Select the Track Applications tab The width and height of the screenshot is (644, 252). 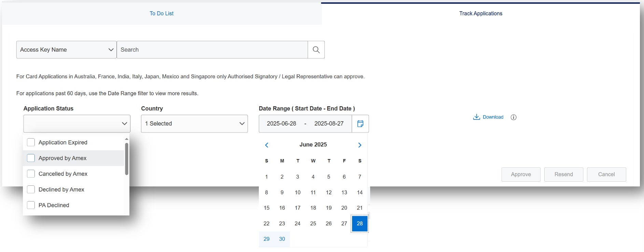pos(480,14)
